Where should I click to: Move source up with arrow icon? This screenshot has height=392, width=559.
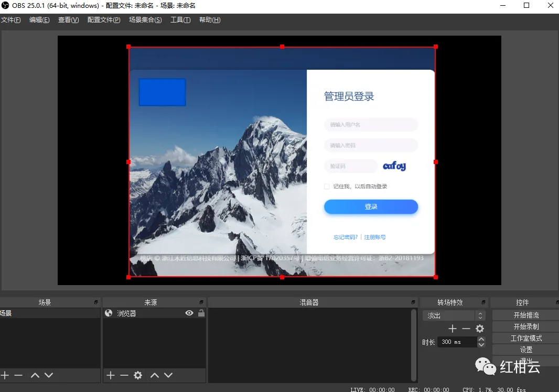pyautogui.click(x=154, y=375)
